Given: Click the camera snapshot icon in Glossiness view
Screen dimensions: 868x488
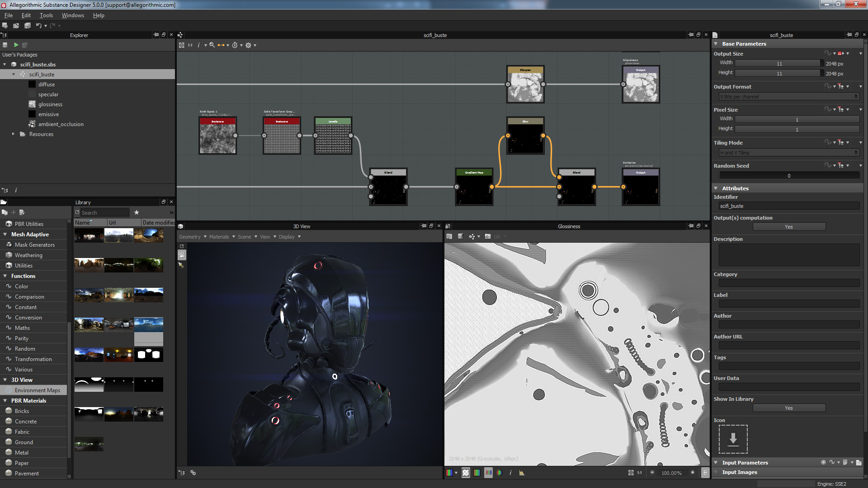Looking at the screenshot, I should (x=488, y=236).
